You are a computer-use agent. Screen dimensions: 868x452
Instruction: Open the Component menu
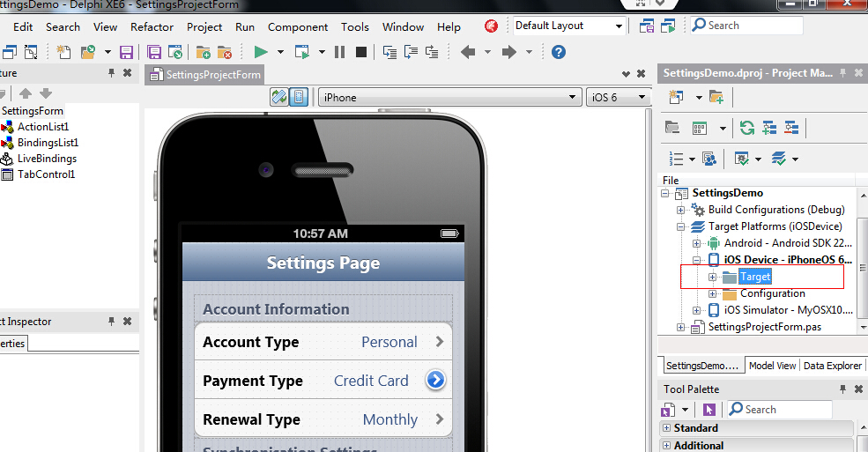coord(298,26)
